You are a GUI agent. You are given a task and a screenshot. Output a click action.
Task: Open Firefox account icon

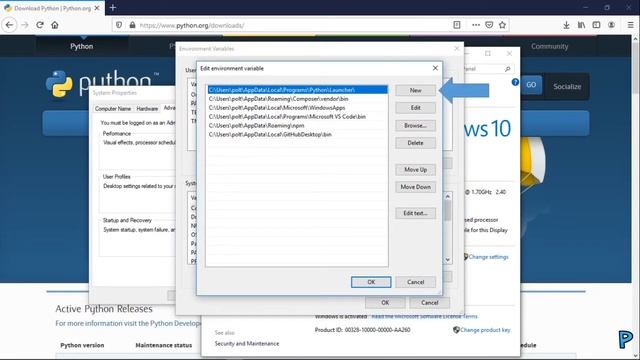point(611,25)
